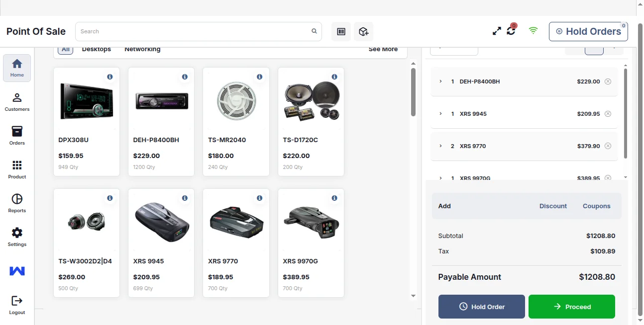
Task: Open the Home section in sidebar
Action: click(x=17, y=68)
